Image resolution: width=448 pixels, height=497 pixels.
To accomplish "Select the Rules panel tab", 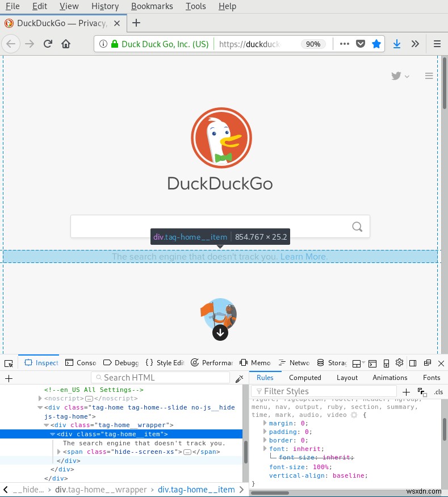I will pyautogui.click(x=265, y=378).
